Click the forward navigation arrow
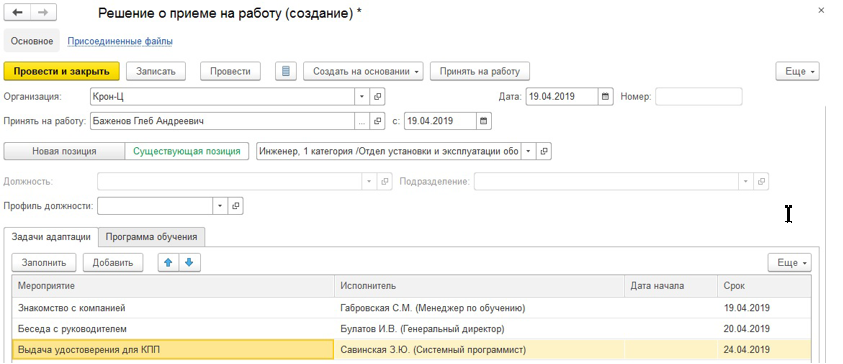The height and width of the screenshot is (364, 843). (43, 12)
